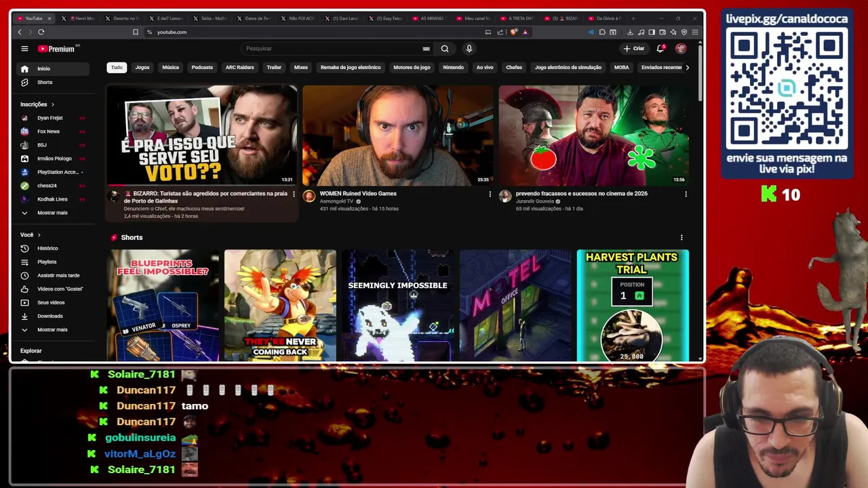Open Seemingly Impossible short
Viewport: 868px width, 488px height.
pos(397,306)
